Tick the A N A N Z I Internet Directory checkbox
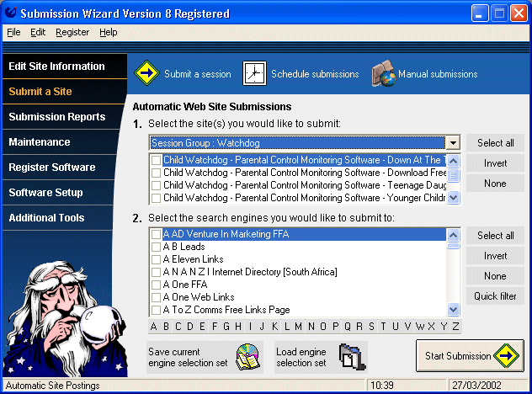Viewport: 532px width, 394px height. point(156,272)
